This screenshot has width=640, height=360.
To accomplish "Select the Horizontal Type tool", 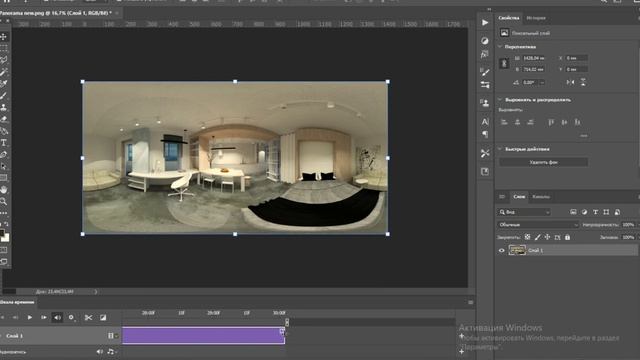I will pos(4,143).
